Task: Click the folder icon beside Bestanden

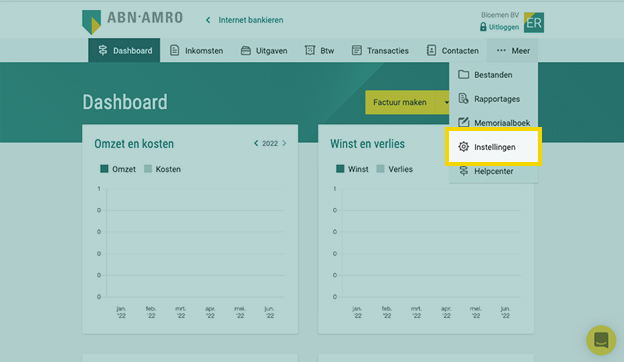Action: point(463,74)
